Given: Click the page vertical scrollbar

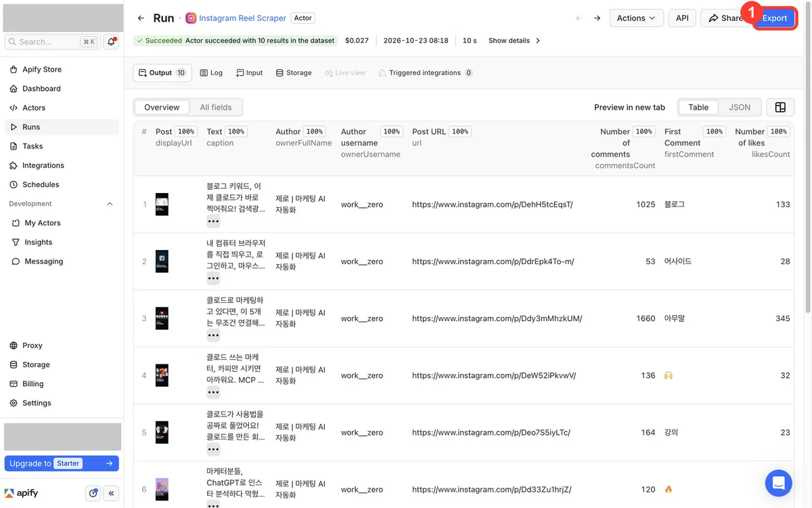Looking at the screenshot, I should pos(808,156).
